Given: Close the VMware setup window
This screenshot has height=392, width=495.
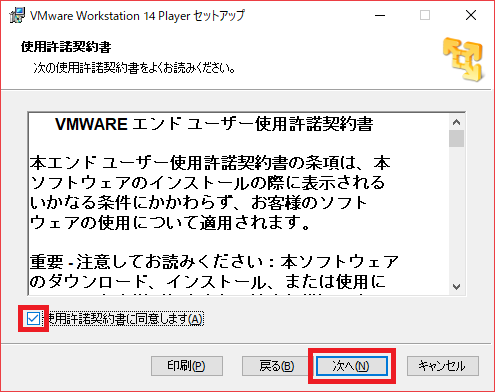Looking at the screenshot, I should tap(471, 15).
